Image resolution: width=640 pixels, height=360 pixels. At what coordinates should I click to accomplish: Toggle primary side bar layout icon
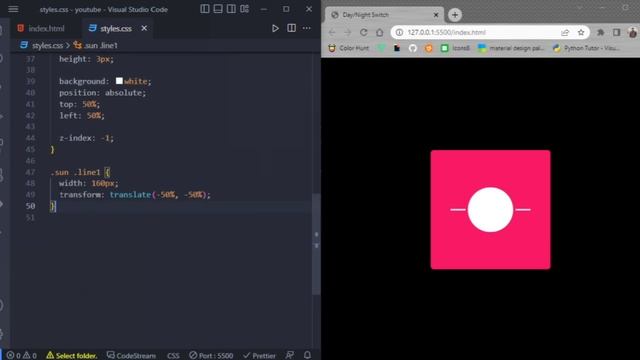click(x=205, y=9)
